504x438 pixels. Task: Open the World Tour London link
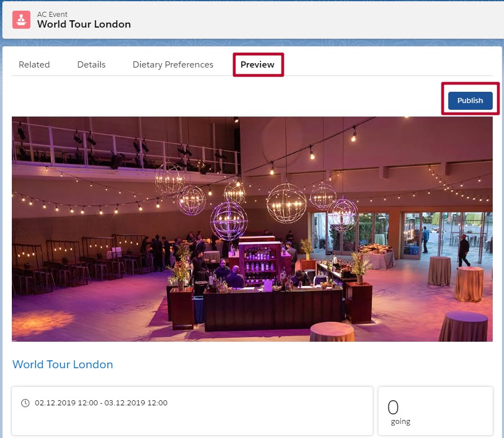click(63, 364)
